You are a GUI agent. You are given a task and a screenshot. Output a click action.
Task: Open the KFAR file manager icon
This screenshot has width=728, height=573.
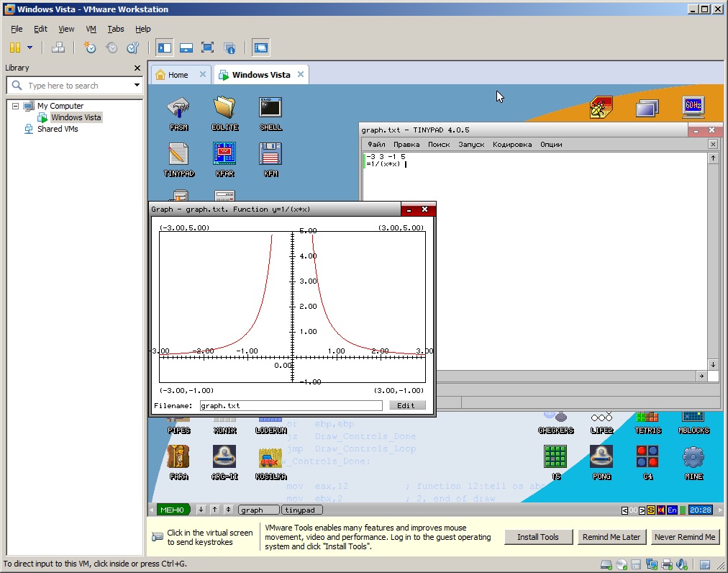point(224,156)
